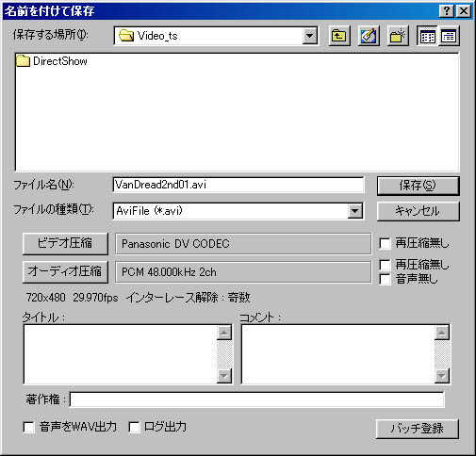Select the DirectShow folder icon
This screenshot has height=456, width=476.
pos(23,61)
